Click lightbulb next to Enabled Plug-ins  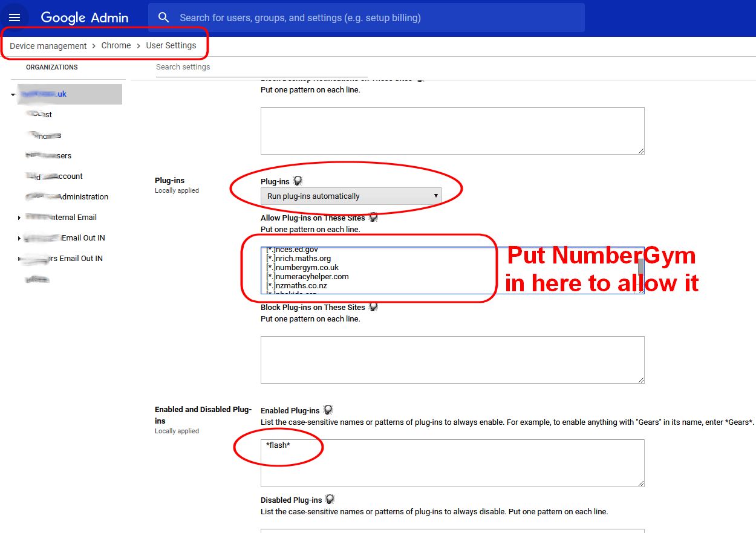(x=328, y=410)
